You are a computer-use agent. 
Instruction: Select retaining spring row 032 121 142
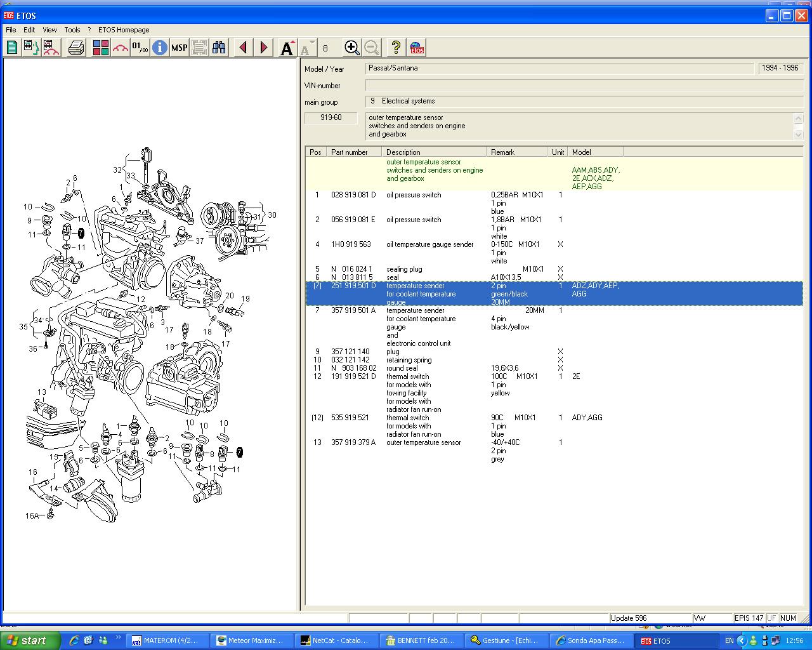[x=554, y=360]
